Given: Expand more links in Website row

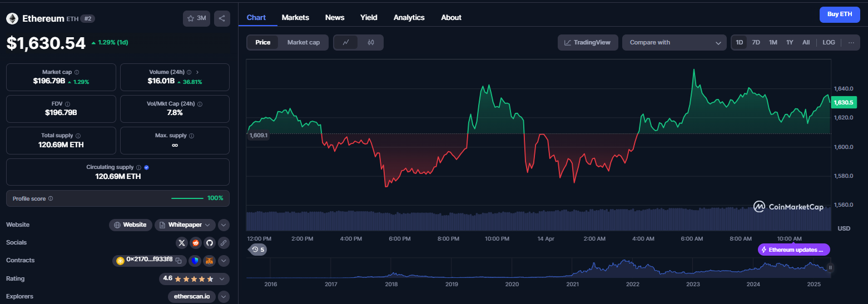Looking at the screenshot, I should (224, 225).
